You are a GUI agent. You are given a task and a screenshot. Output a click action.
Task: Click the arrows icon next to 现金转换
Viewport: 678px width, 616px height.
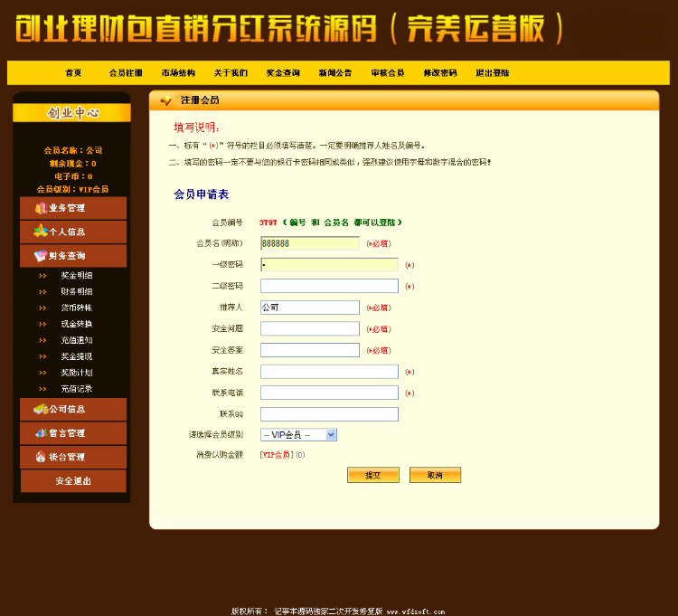pos(42,324)
